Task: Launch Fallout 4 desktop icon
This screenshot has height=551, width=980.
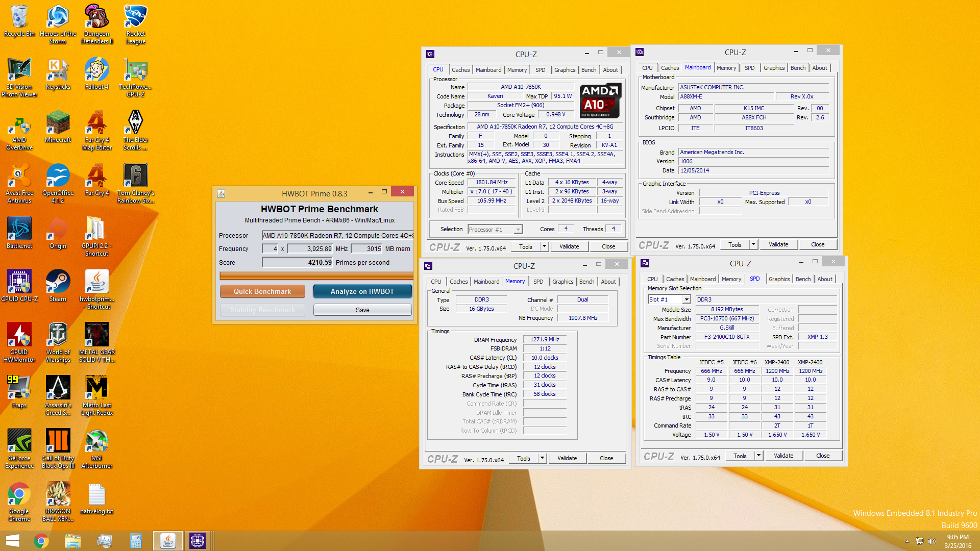Action: 96,74
